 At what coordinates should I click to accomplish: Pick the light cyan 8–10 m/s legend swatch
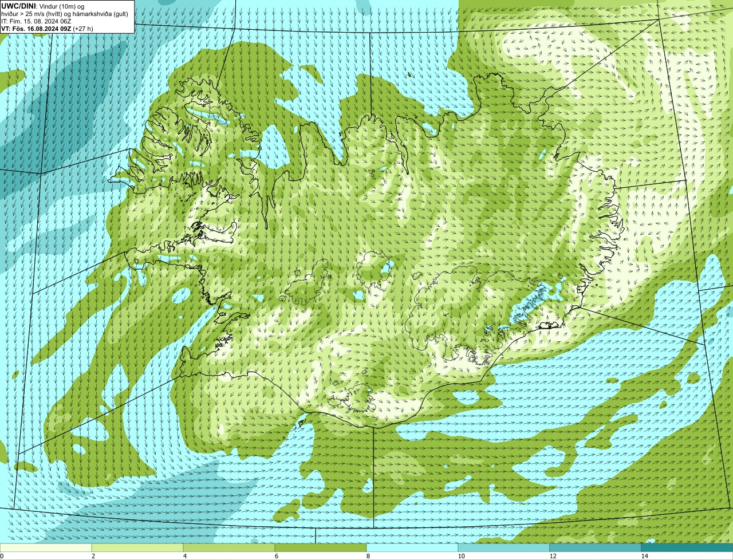[x=412, y=547]
